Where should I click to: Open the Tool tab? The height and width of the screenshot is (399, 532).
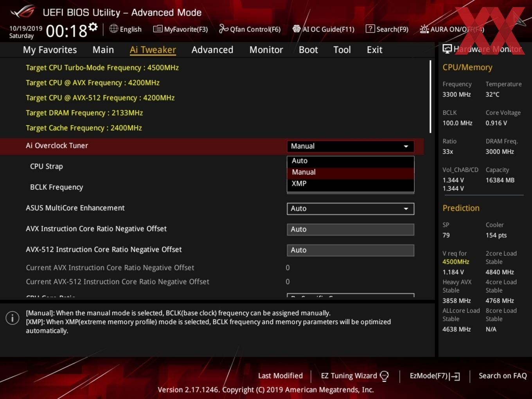pyautogui.click(x=342, y=50)
